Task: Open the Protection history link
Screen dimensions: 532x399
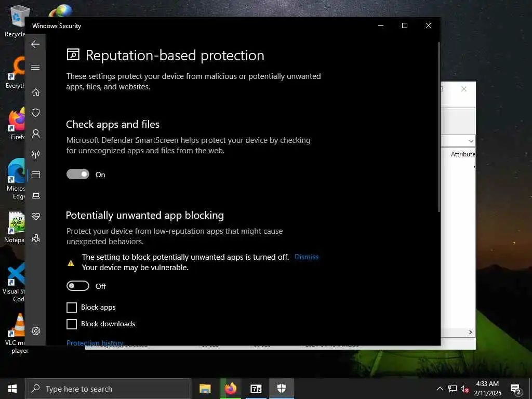Action: (x=95, y=343)
